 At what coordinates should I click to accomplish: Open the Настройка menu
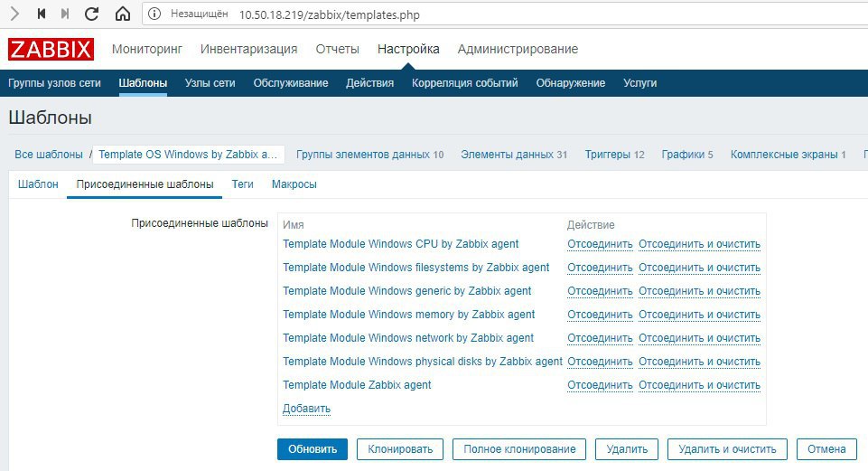(408, 50)
